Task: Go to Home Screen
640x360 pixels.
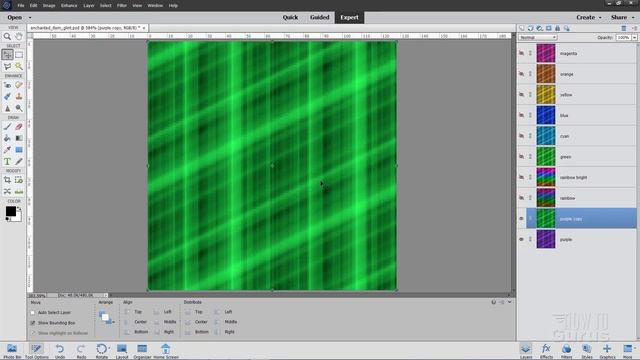Action: tap(166, 351)
